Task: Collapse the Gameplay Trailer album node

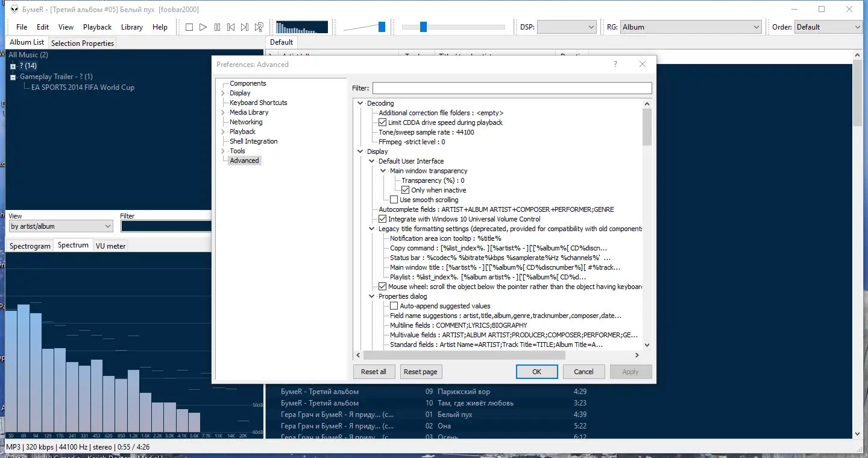Action: [13, 77]
